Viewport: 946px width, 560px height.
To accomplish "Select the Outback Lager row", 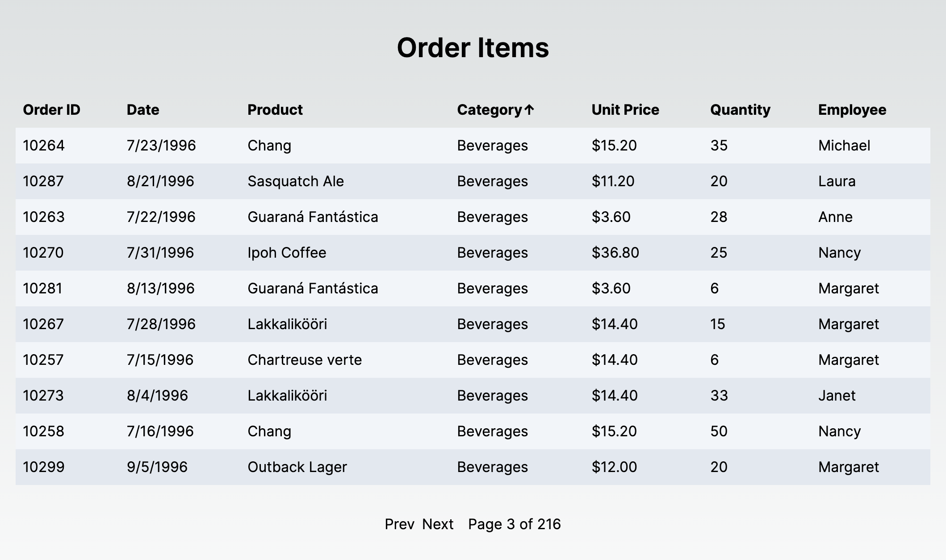I will [x=297, y=467].
